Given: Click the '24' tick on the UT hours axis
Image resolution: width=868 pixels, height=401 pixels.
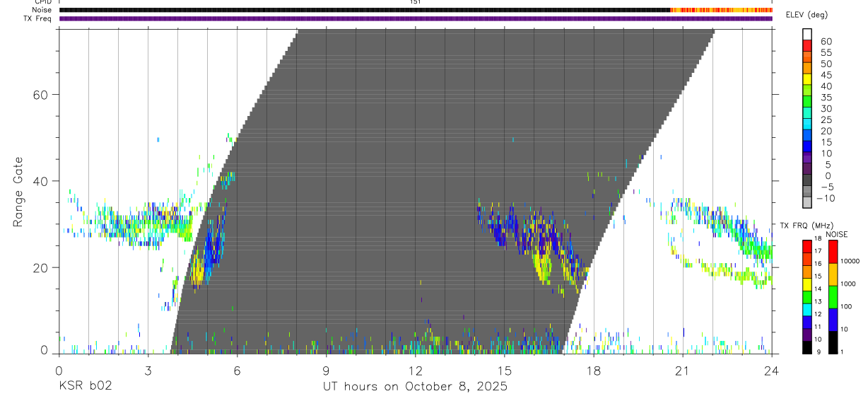Looking at the screenshot, I should coord(772,371).
